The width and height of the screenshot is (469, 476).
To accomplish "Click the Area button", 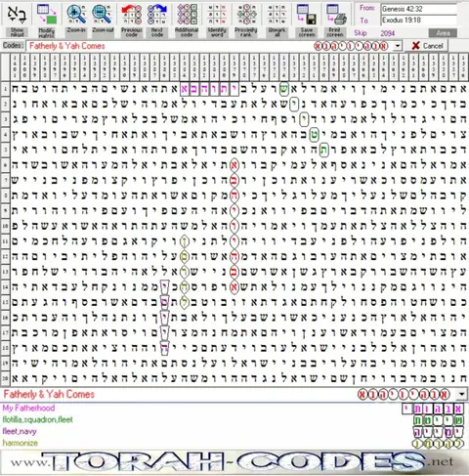I will pos(443,33).
